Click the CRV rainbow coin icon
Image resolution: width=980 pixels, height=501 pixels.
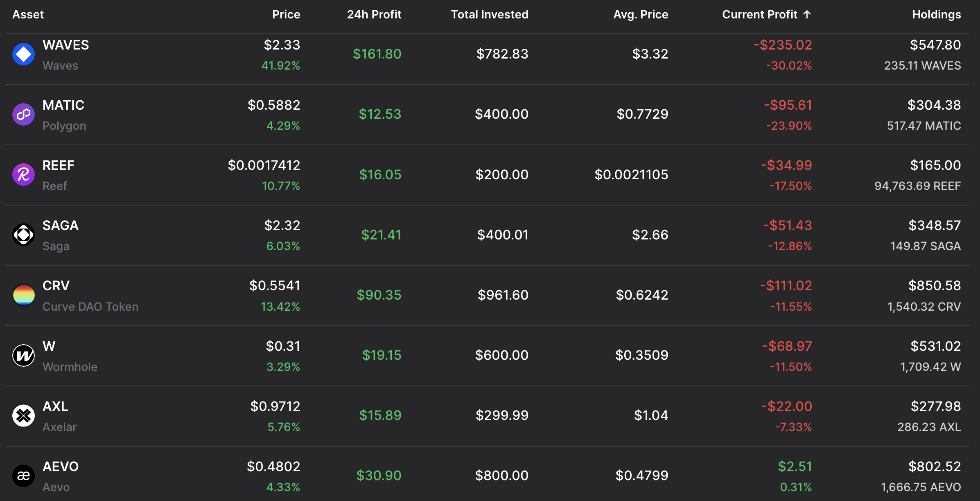[23, 295]
